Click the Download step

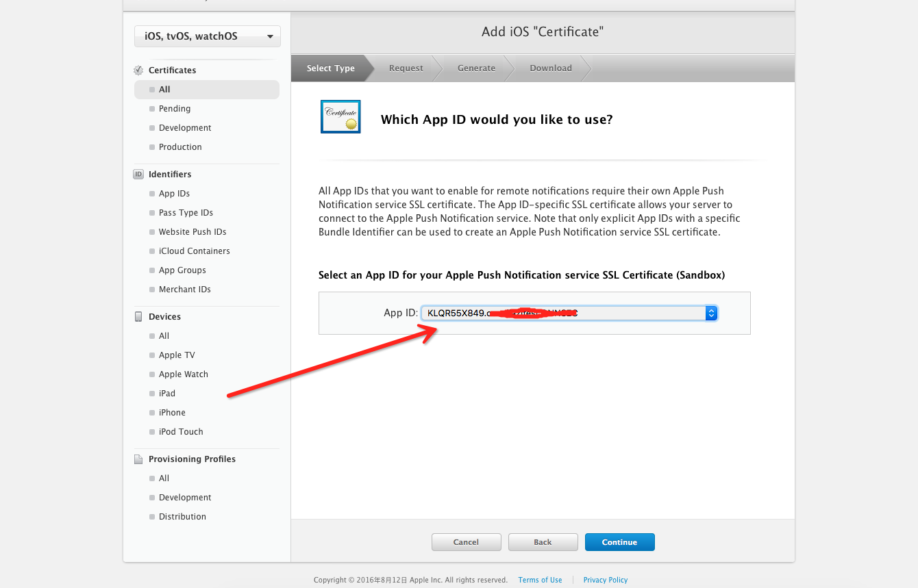tap(551, 68)
